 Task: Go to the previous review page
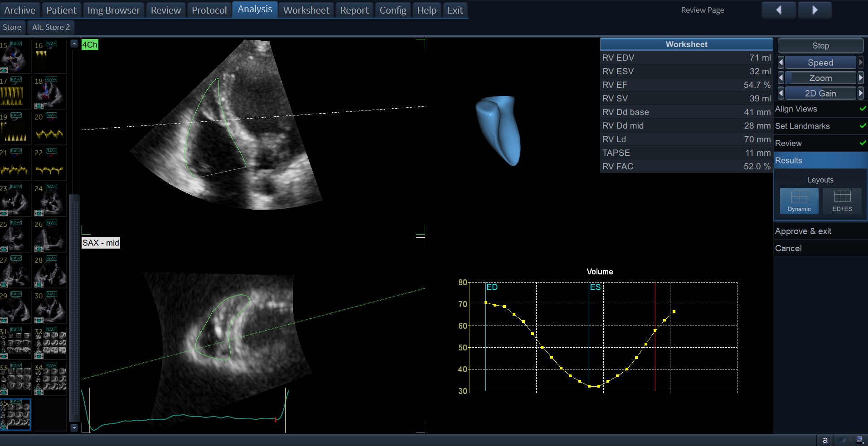[778, 10]
